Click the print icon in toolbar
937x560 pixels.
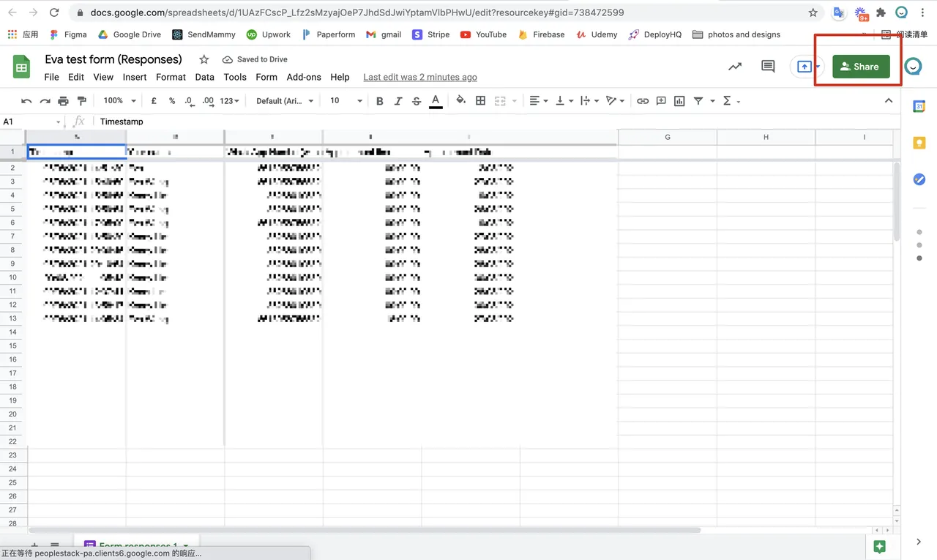click(63, 101)
